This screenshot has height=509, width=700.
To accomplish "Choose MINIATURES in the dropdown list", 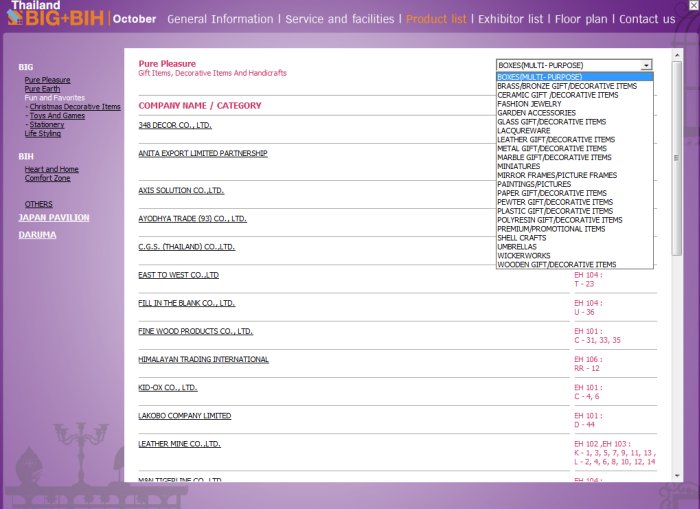I will [x=575, y=167].
